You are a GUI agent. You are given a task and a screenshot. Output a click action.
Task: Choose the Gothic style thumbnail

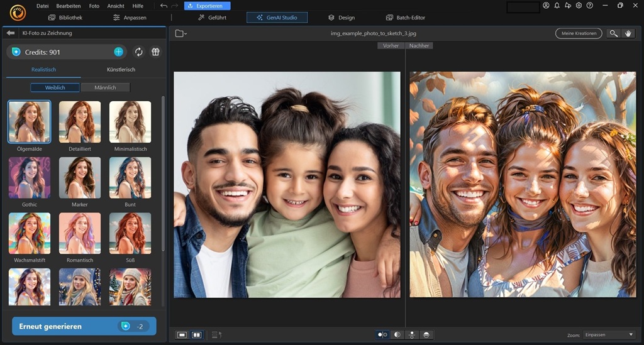coord(30,178)
